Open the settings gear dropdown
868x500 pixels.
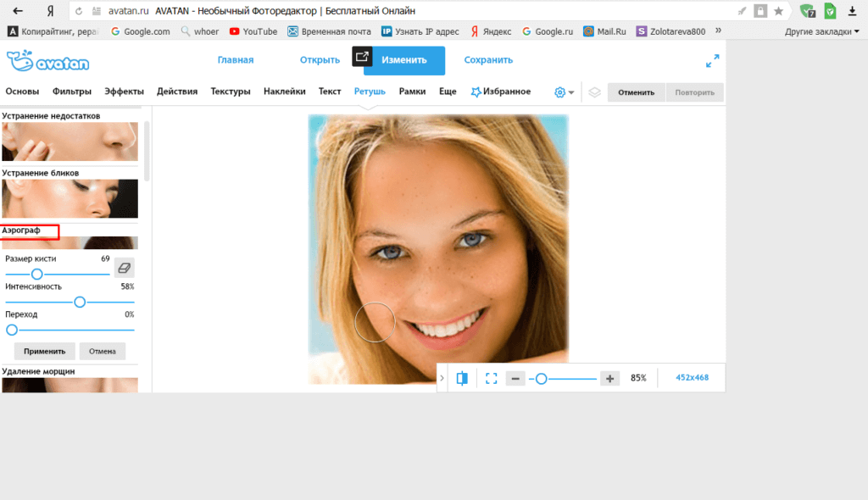pos(564,92)
